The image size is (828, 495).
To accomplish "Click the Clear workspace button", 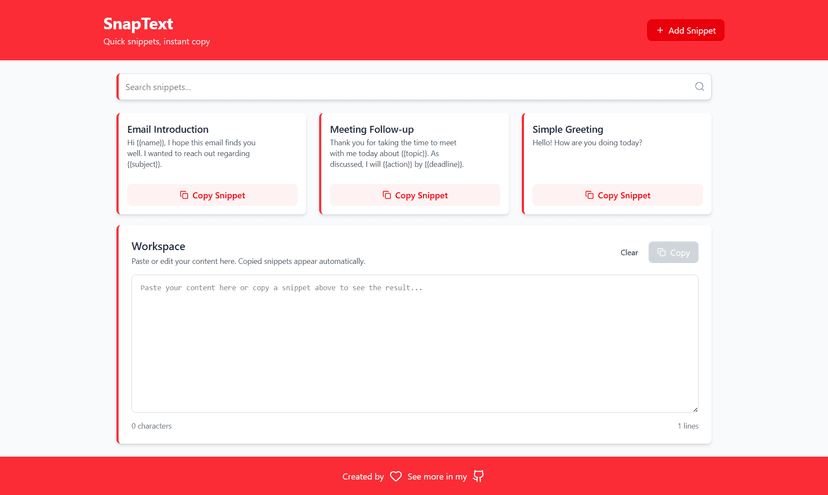I will (x=629, y=253).
